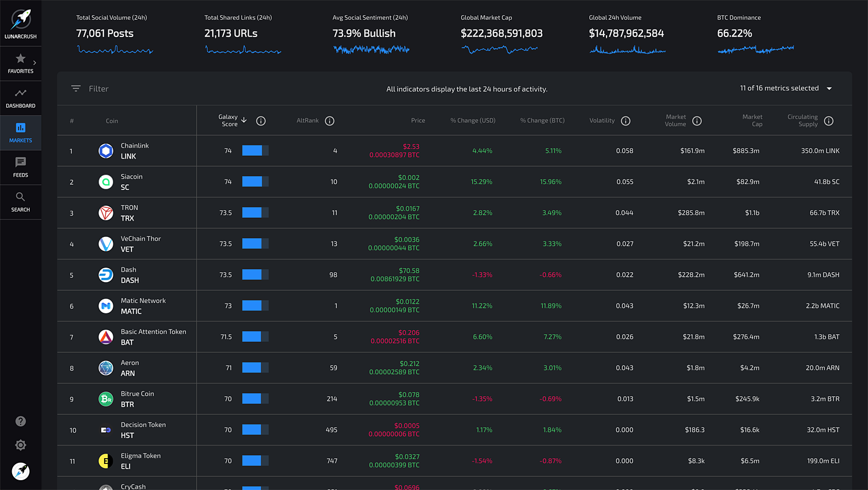Click the Circulating Supply info icon

pos(829,121)
